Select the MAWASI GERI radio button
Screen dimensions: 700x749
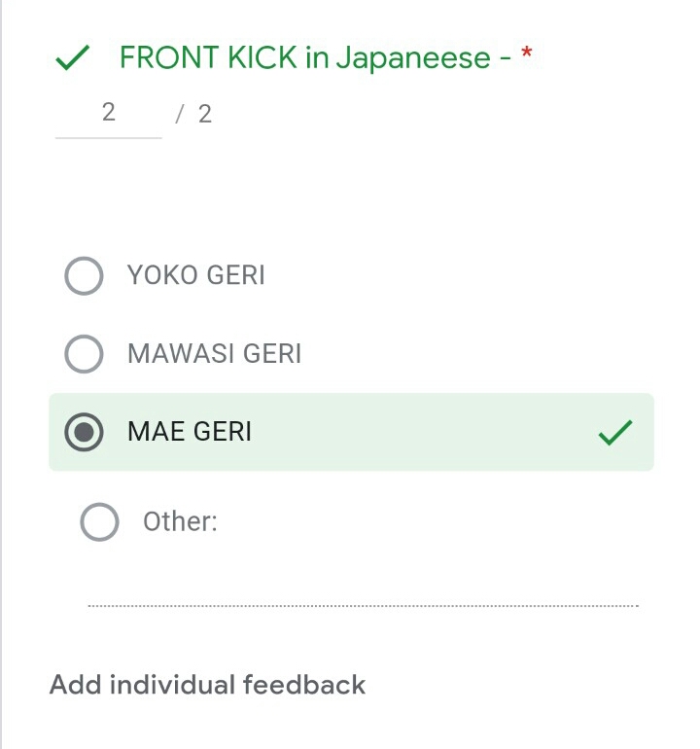(84, 353)
